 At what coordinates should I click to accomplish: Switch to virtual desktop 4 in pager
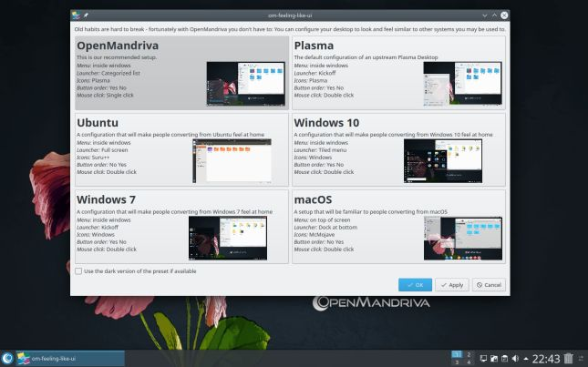pos(469,362)
